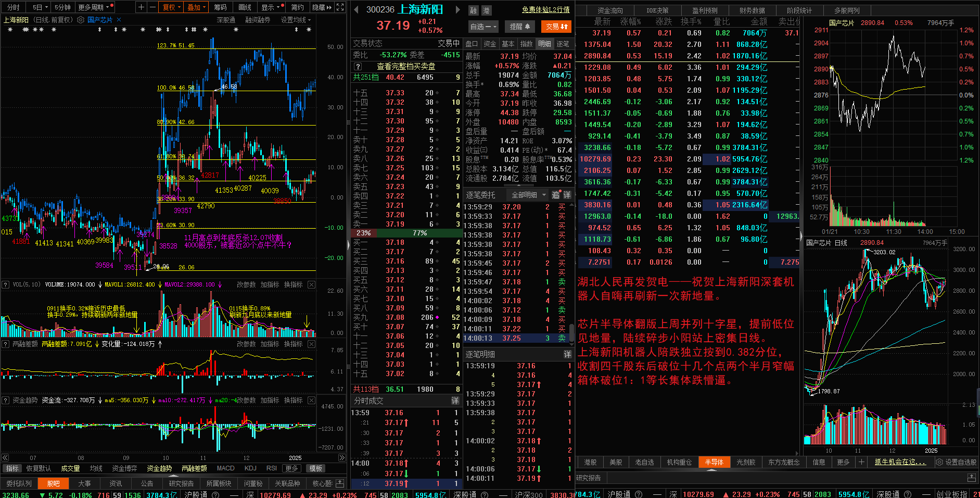The width and height of the screenshot is (980, 498).
Task: Close the 资金趋势 indicator panel
Action: (x=311, y=400)
